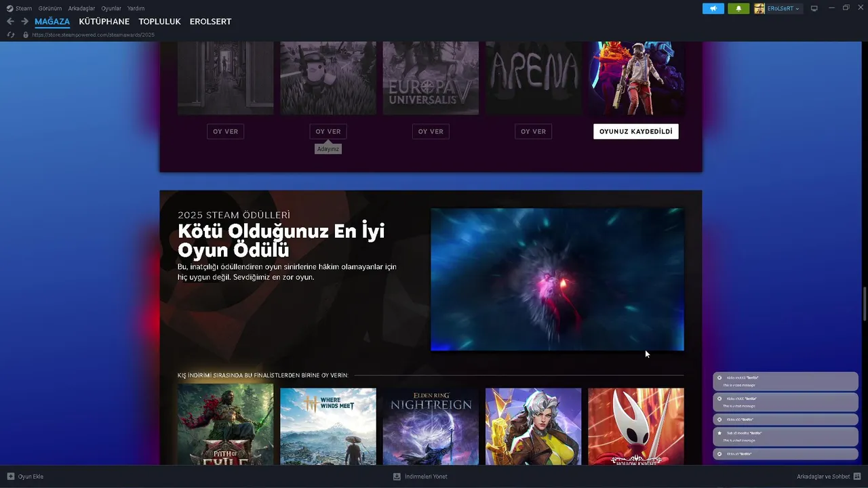Switch to the MAĞAZA tab
Image resolution: width=868 pixels, height=488 pixels.
click(x=52, y=22)
